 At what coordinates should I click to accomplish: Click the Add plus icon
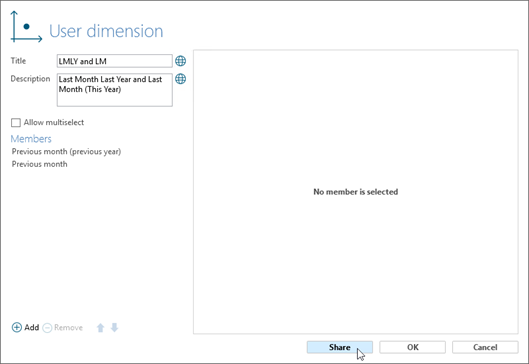click(17, 327)
